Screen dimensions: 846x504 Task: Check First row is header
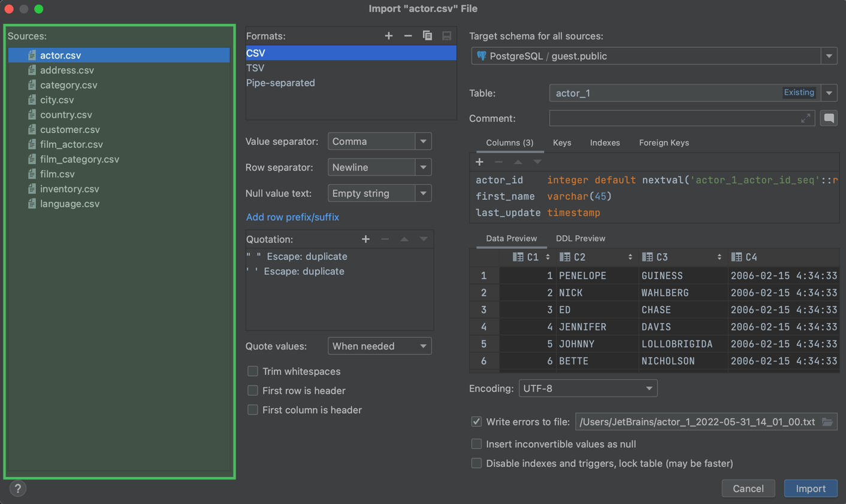coord(252,390)
